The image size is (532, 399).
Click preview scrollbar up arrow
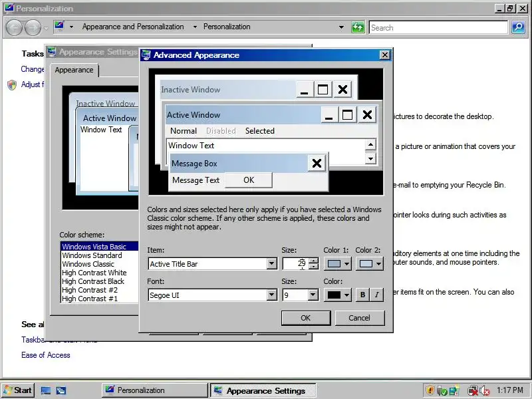point(370,145)
